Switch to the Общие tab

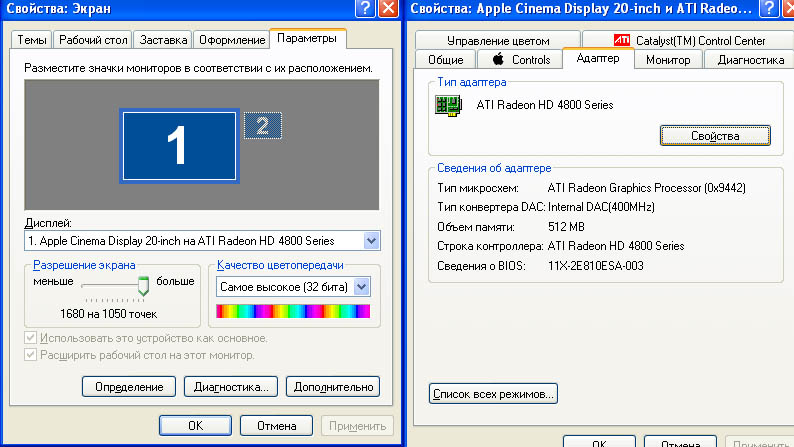(x=446, y=60)
